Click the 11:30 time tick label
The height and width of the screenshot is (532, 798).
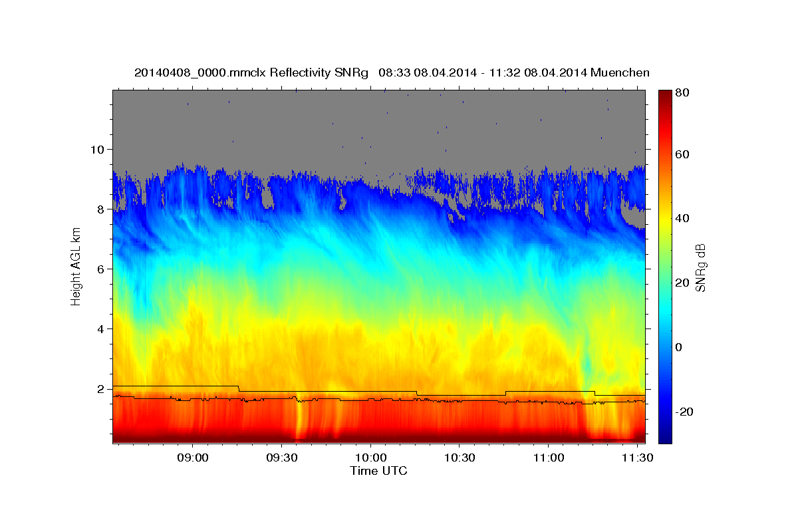pyautogui.click(x=637, y=458)
